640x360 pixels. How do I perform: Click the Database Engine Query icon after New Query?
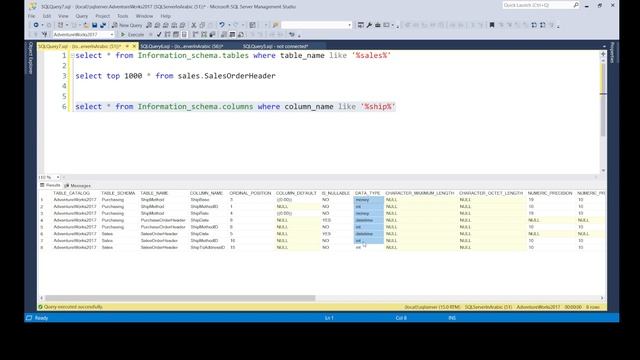click(149, 25)
